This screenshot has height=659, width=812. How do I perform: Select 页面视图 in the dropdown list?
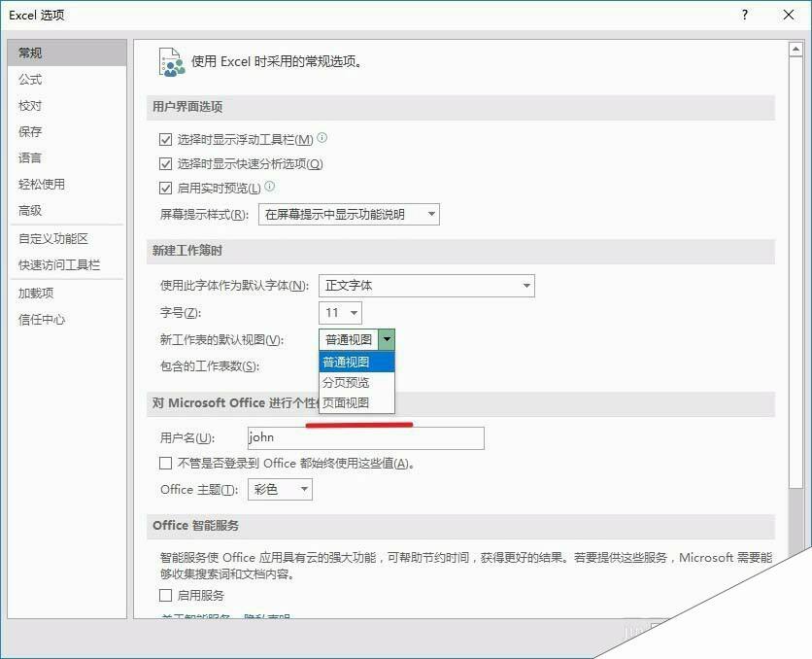point(356,402)
